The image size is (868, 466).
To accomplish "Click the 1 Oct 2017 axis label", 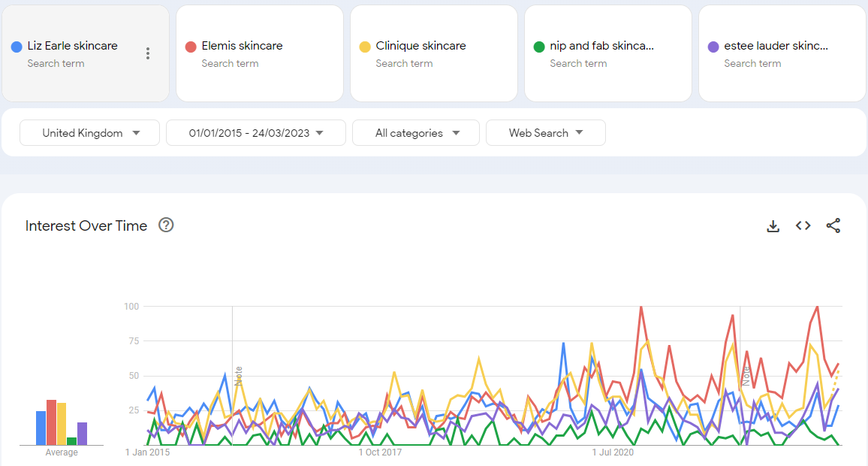I will pos(380,452).
